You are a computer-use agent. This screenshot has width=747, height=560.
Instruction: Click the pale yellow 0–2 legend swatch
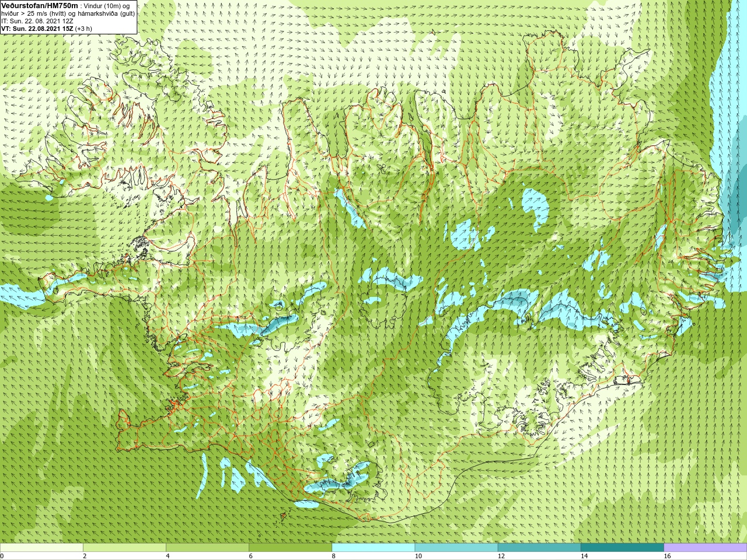(41, 547)
